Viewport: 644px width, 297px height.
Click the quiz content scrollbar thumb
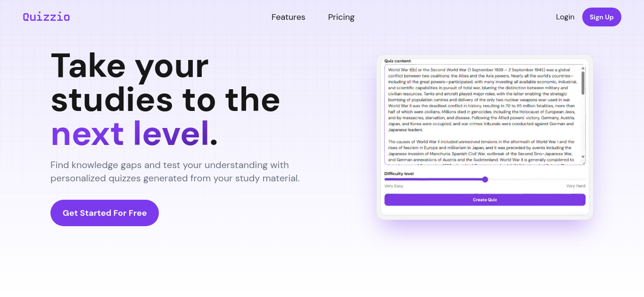tap(583, 83)
